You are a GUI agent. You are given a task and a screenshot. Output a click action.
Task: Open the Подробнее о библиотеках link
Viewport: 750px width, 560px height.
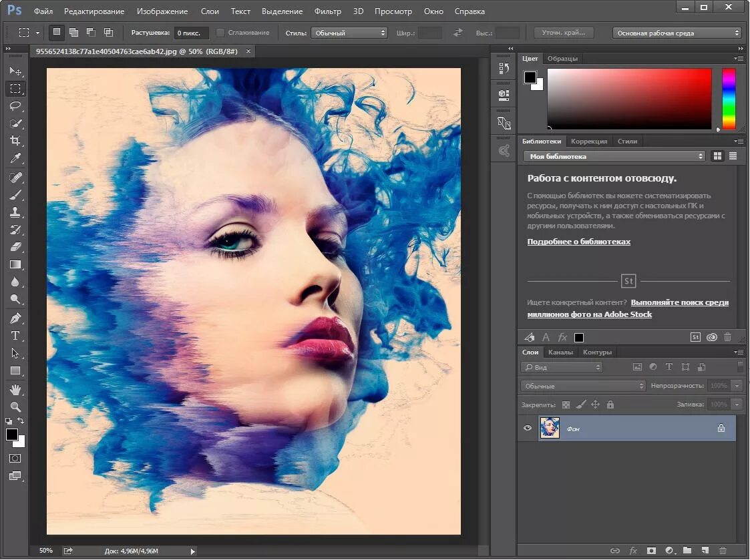578,242
